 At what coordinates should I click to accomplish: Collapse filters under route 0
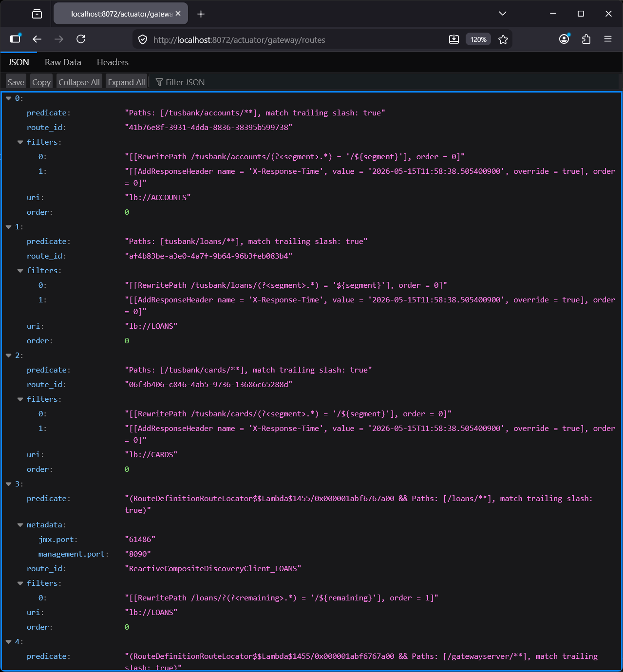click(x=20, y=142)
